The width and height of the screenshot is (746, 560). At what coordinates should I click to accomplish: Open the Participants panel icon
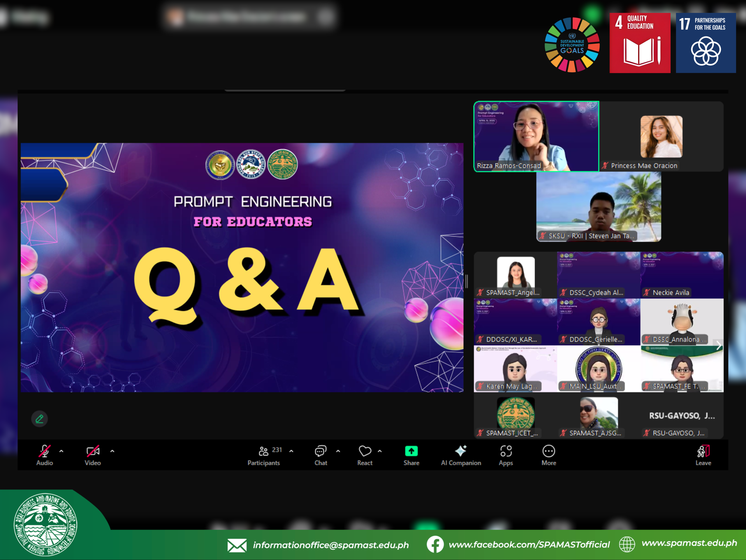[x=263, y=451]
